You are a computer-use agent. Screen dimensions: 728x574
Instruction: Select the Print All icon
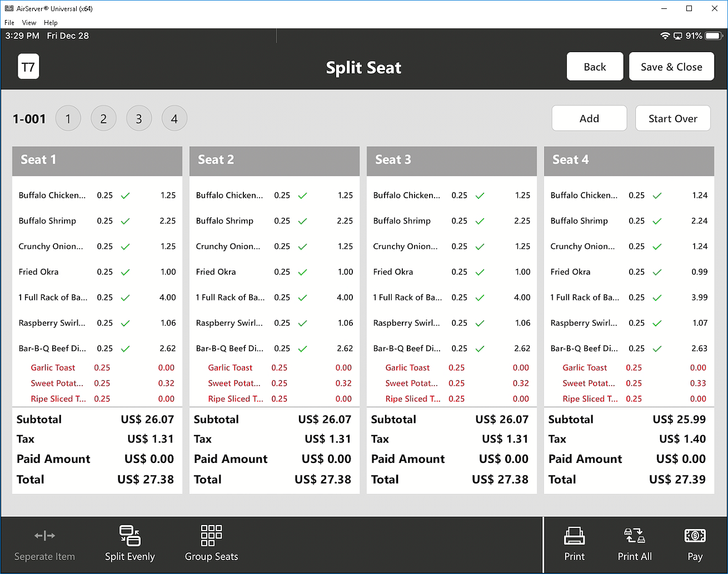coord(635,536)
